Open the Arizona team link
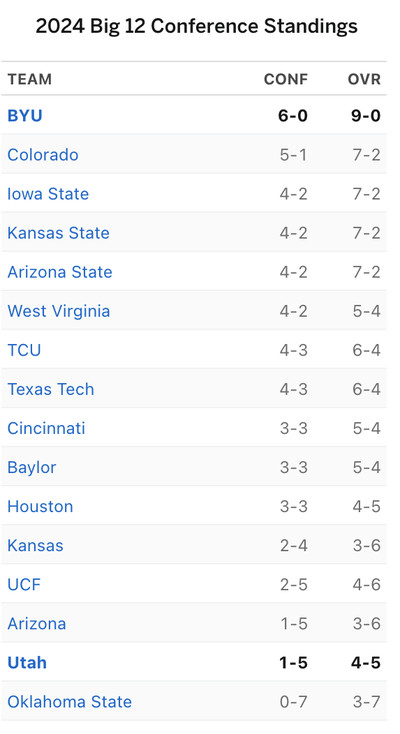400x734 pixels. [37, 624]
